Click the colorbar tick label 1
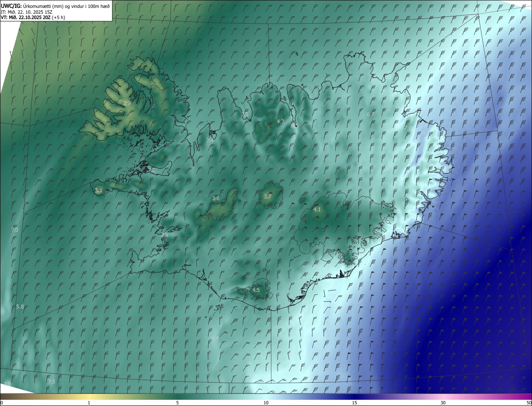 tap(89, 403)
